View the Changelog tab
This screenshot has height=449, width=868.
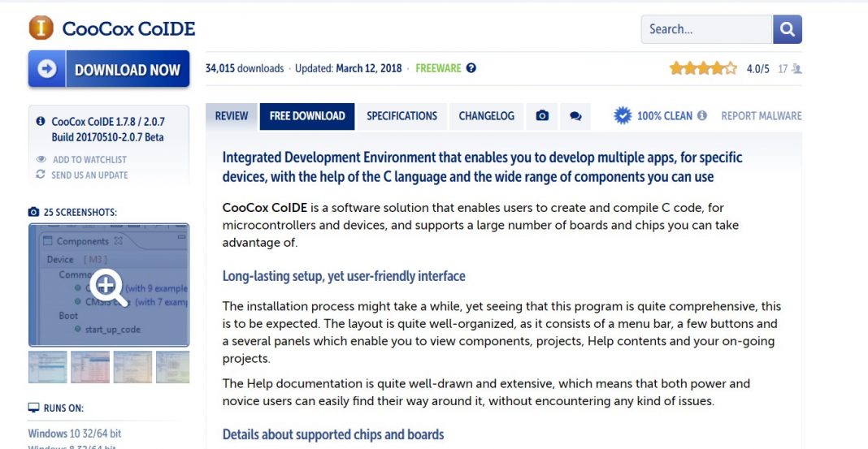[486, 116]
